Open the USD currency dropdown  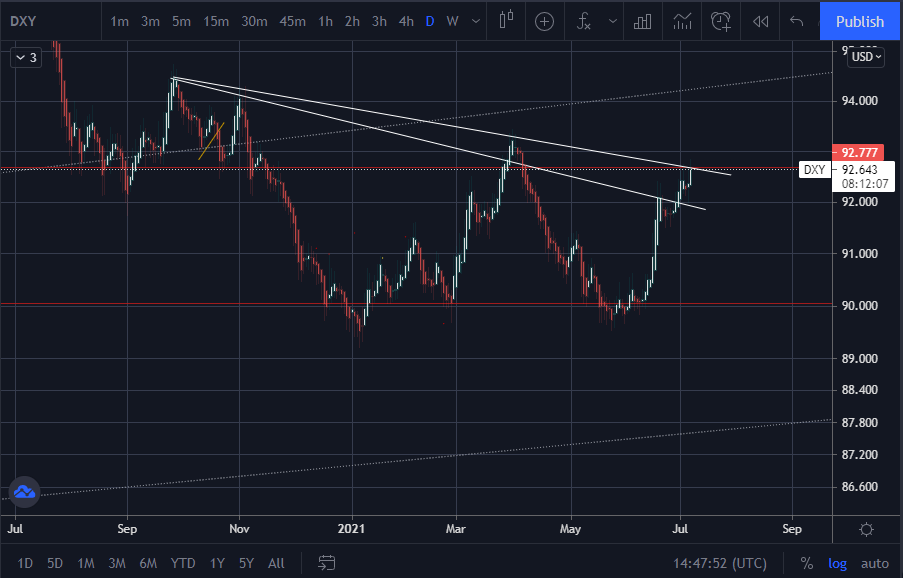(866, 56)
